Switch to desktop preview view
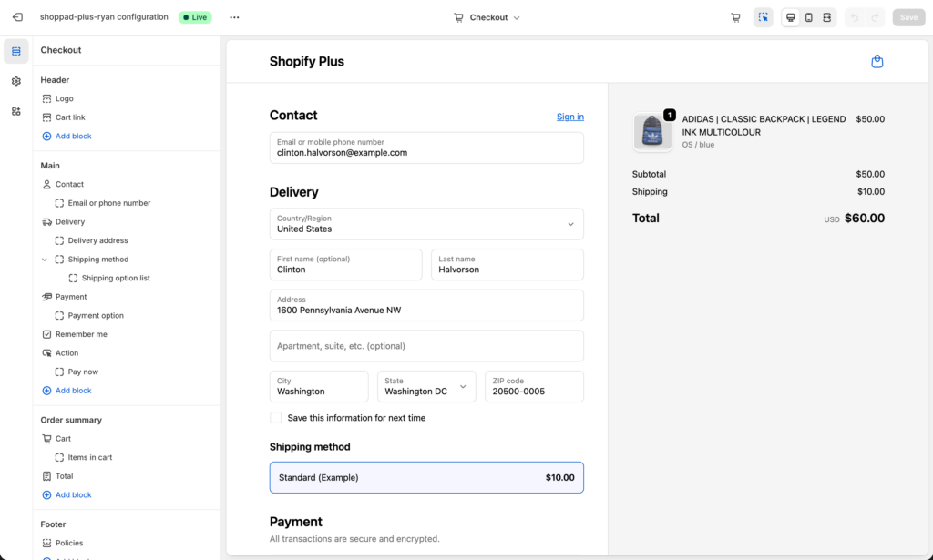 tap(790, 17)
